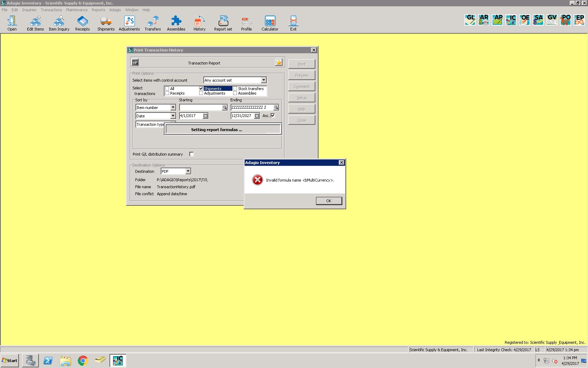Check Print G/L distribution summary
This screenshot has height=368, width=588.
pos(191,154)
